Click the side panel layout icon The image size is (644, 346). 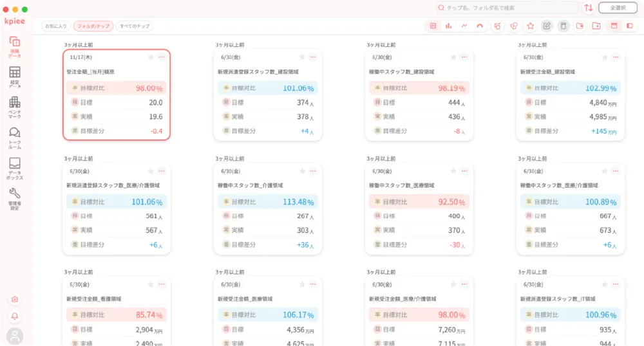pyautogui.click(x=630, y=26)
